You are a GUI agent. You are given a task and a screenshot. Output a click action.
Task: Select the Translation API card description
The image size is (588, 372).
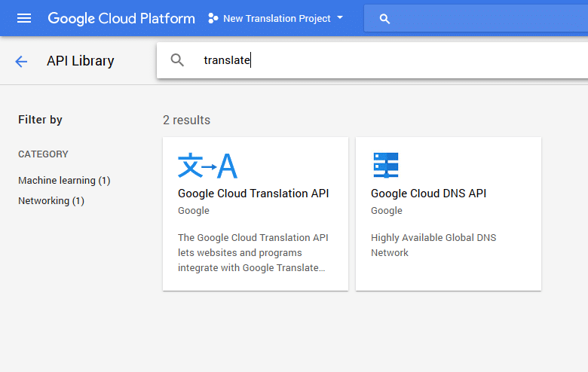(x=253, y=252)
